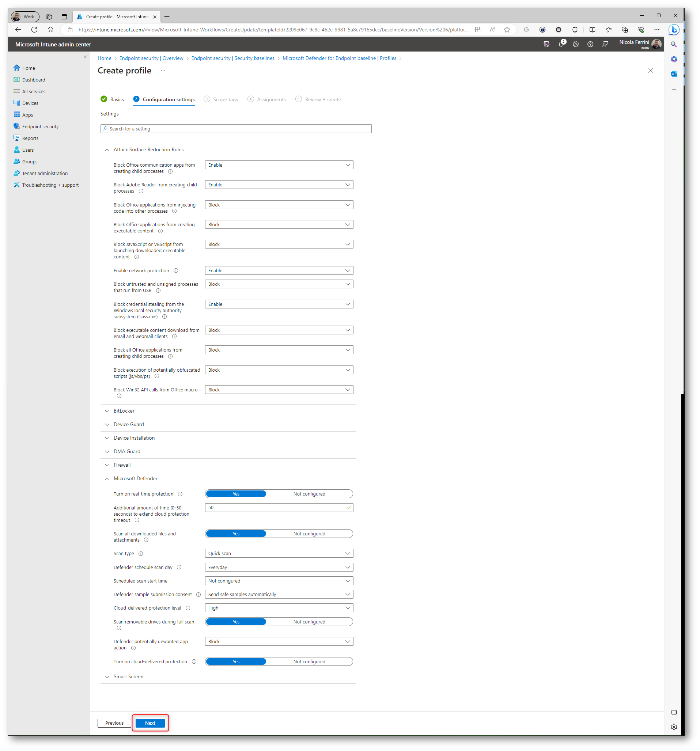The height and width of the screenshot is (751, 700).
Task: Set Scan all downloaded files to Not configured
Action: [309, 534]
